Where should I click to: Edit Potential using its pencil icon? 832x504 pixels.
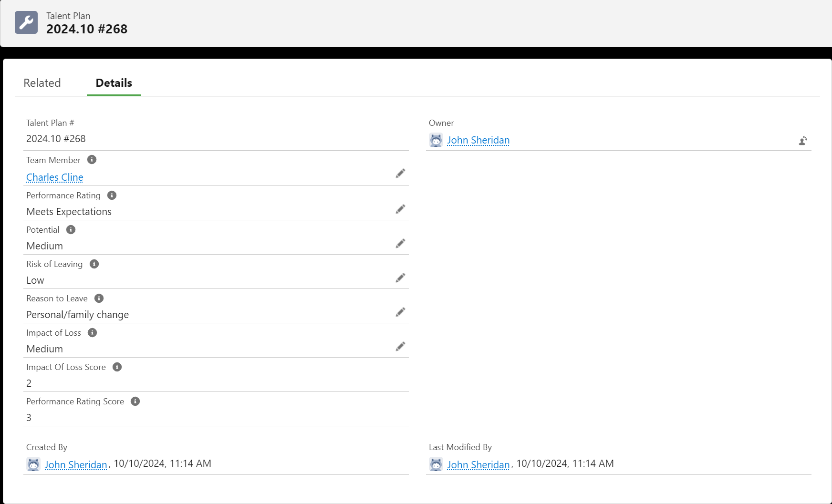pos(400,244)
